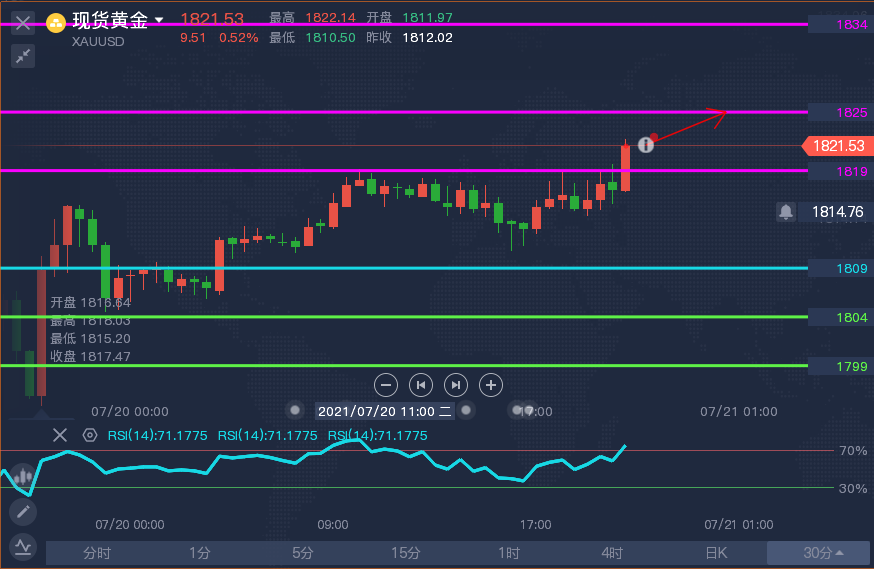Screen dimensions: 874x569
Task: Click the gold bars symbol icon
Action: click(57, 22)
